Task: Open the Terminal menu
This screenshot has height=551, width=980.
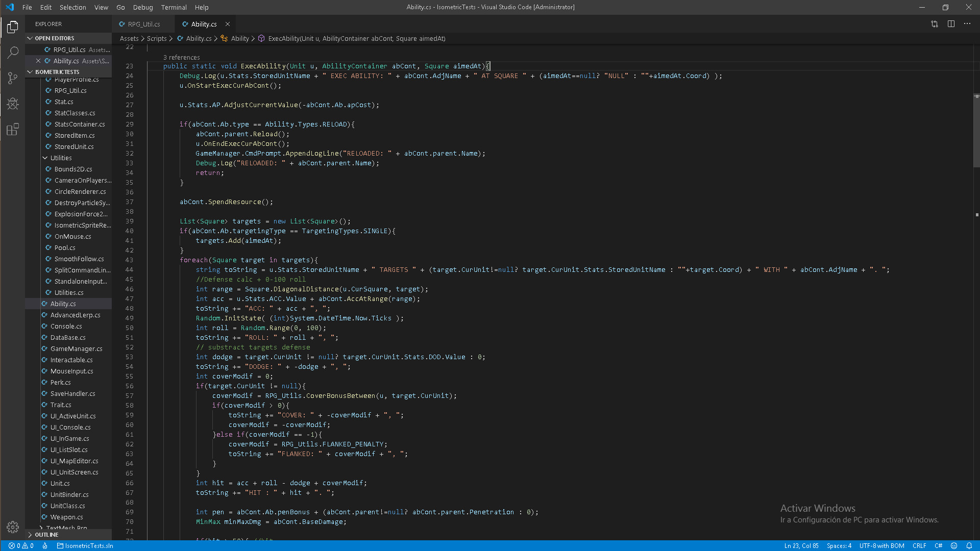Action: [174, 7]
